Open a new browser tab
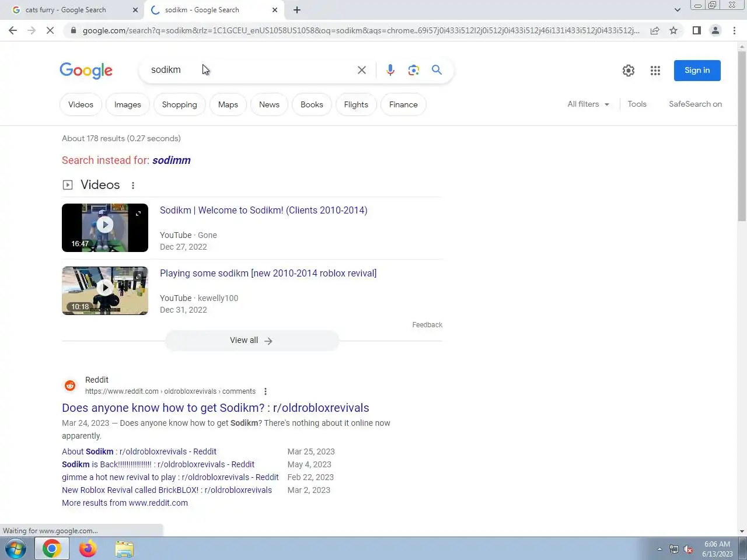The image size is (747, 560). pos(297,10)
